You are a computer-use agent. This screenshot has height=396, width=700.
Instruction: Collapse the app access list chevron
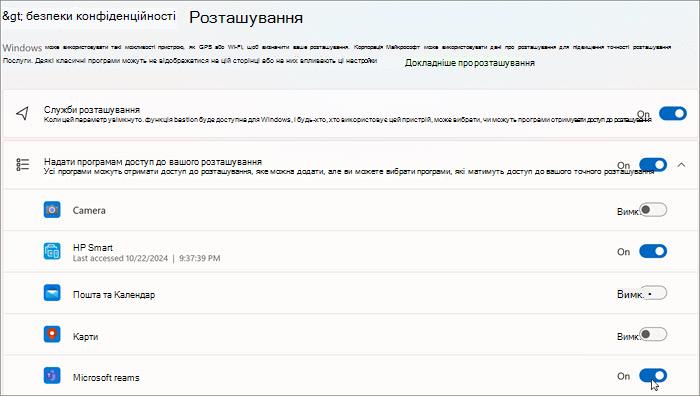(681, 165)
